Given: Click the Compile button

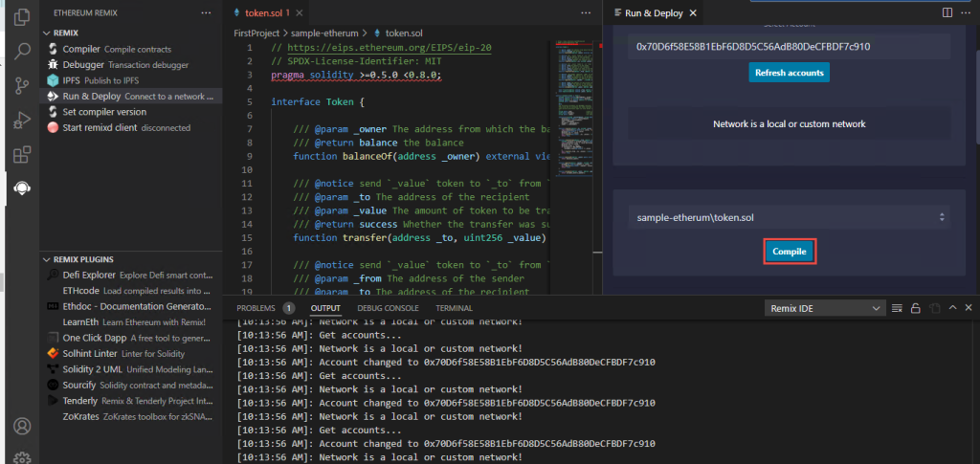Looking at the screenshot, I should pos(790,252).
